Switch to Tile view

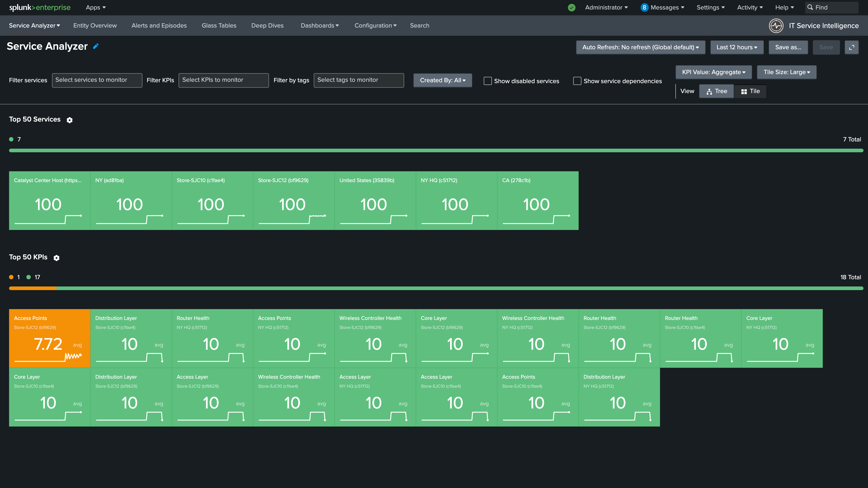click(x=750, y=91)
